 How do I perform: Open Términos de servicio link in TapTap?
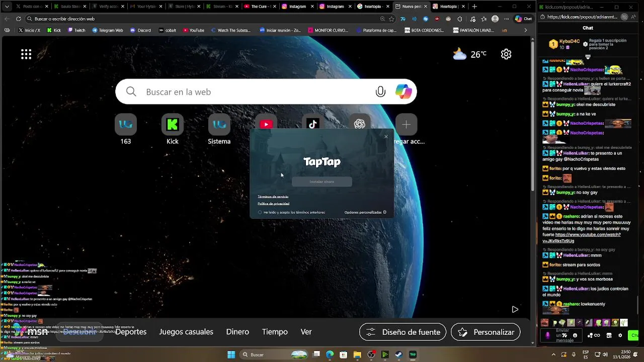(273, 197)
